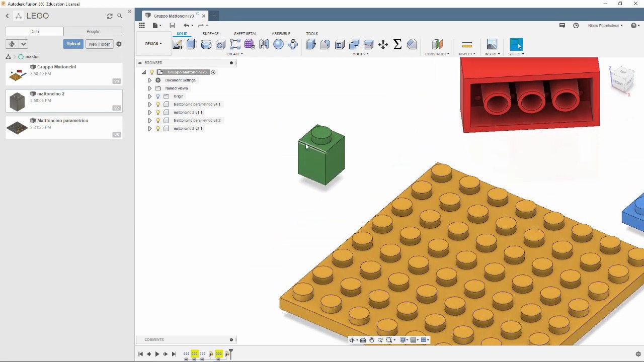Image resolution: width=644 pixels, height=362 pixels.
Task: Play the design timeline
Action: pyautogui.click(x=157, y=354)
